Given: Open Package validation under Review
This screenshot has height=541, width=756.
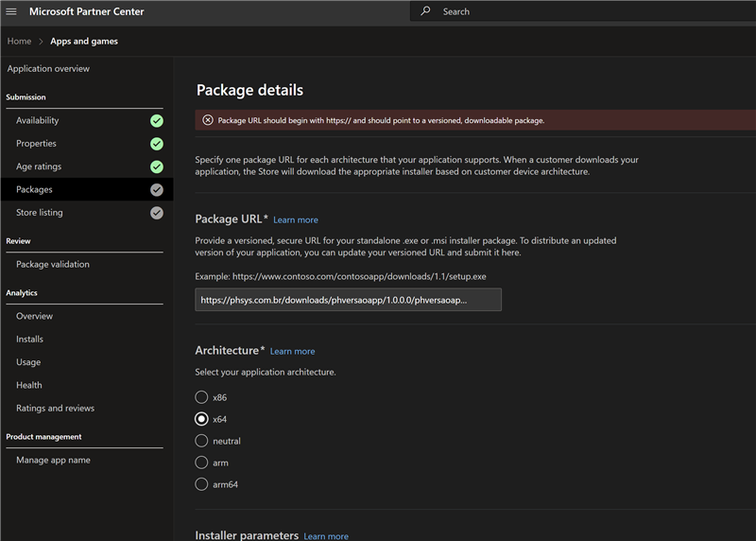Looking at the screenshot, I should 53,264.
